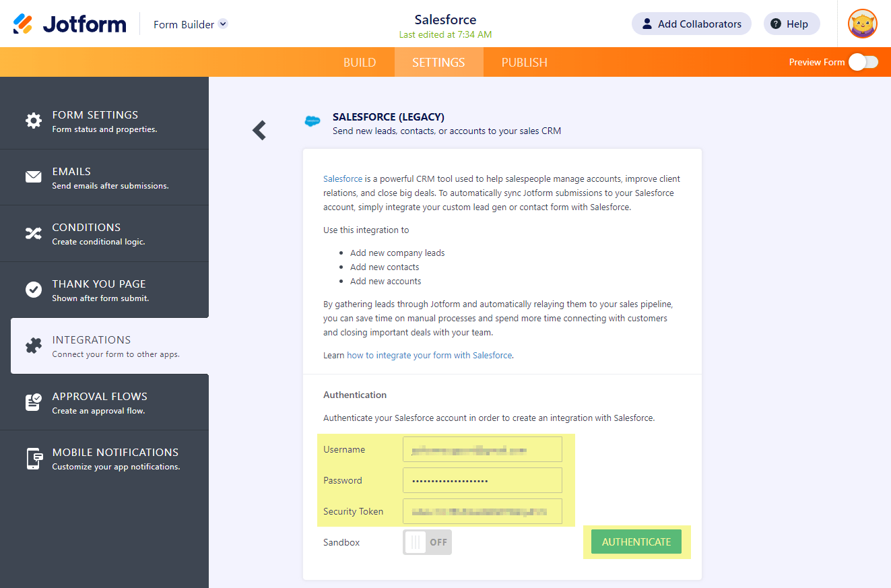The width and height of the screenshot is (891, 588).
Task: Click the 'Last edited at 7:34 AM' text
Action: click(445, 34)
